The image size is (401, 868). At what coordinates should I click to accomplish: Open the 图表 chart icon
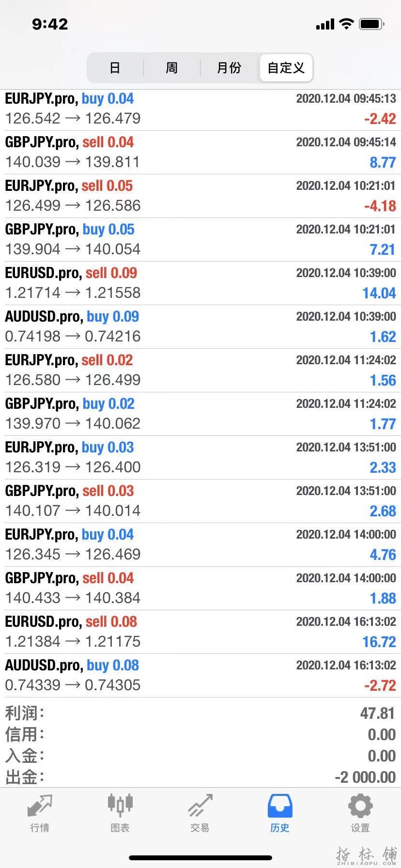pos(120,804)
